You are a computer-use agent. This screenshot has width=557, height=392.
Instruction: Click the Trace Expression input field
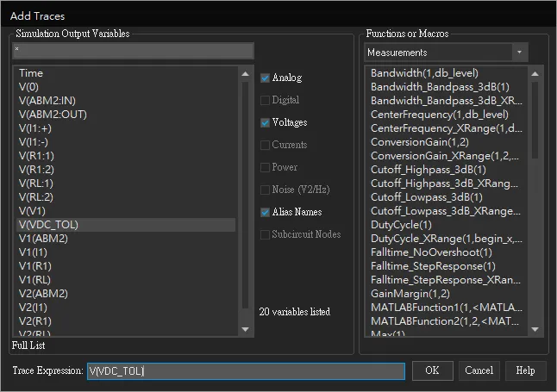coord(245,370)
